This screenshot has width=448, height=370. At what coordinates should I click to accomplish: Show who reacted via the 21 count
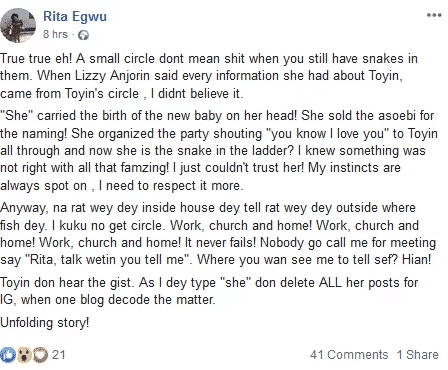pyautogui.click(x=59, y=354)
